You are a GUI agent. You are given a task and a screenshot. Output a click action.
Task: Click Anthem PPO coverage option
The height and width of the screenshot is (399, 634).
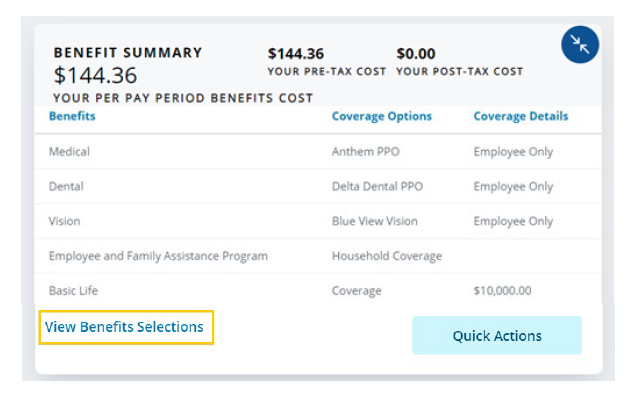tap(366, 152)
